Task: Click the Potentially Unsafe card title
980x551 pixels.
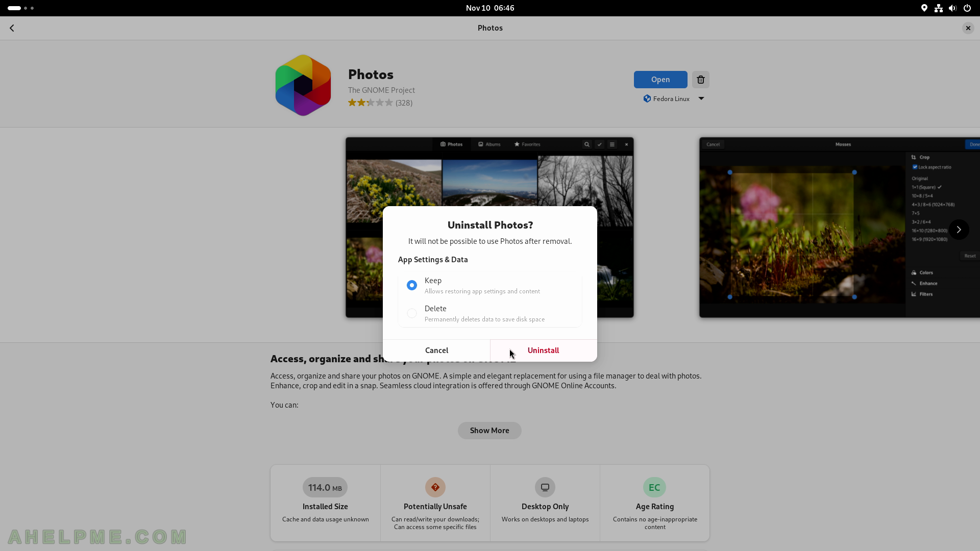Action: point(435,507)
